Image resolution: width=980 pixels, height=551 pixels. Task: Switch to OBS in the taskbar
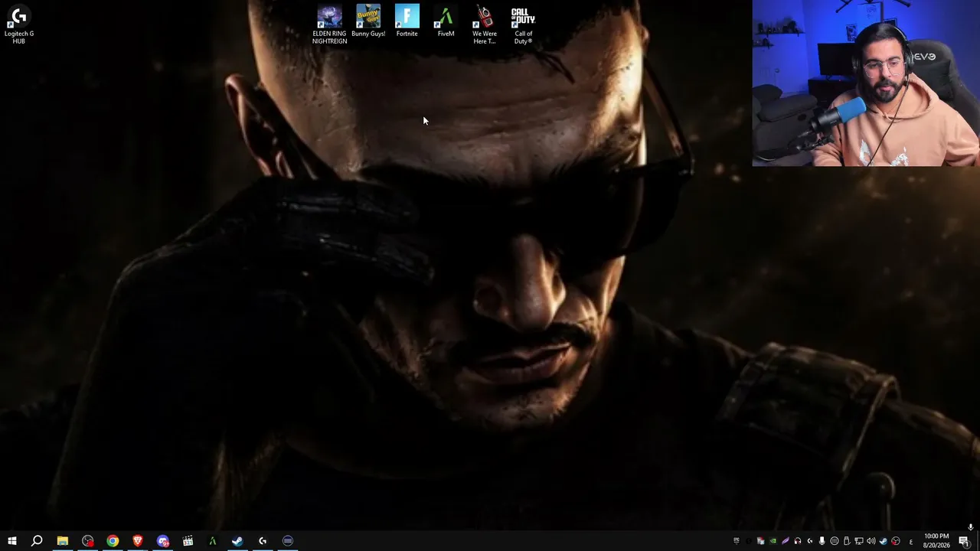(87, 541)
